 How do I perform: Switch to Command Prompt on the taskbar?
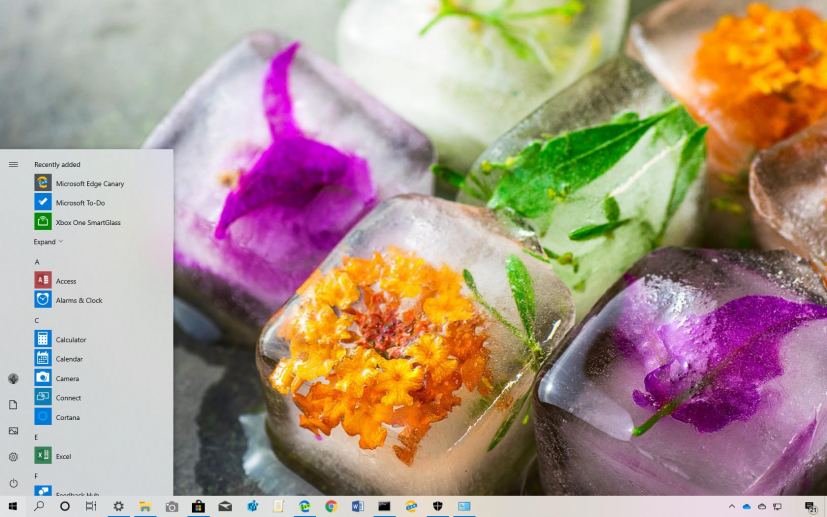pyautogui.click(x=384, y=506)
